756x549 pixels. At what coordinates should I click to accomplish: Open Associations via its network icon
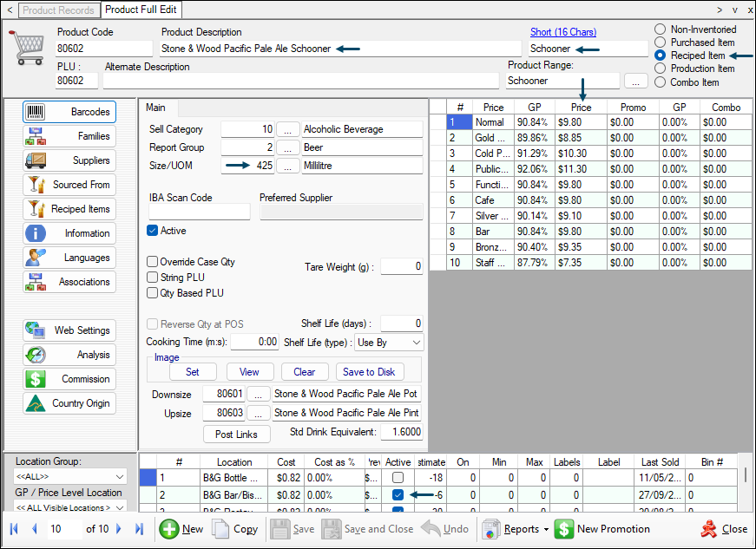(36, 282)
